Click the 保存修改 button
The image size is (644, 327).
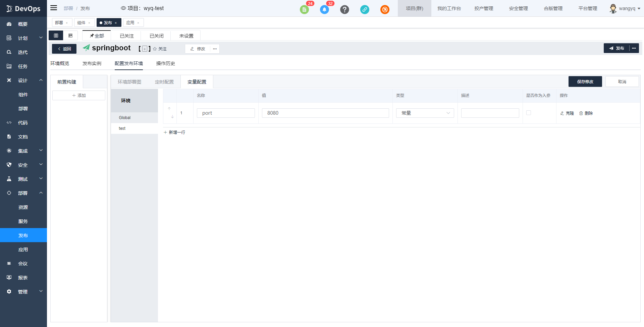(x=585, y=81)
